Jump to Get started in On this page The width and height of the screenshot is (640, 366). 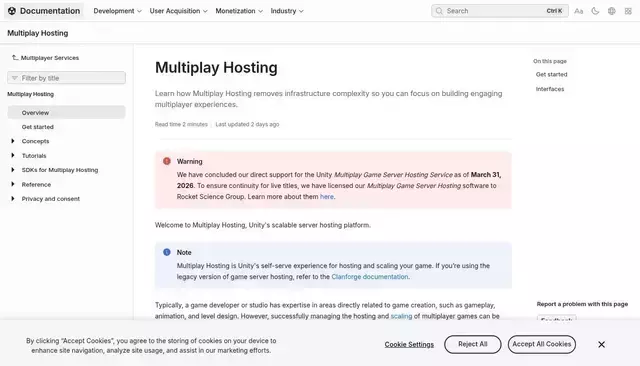point(551,75)
